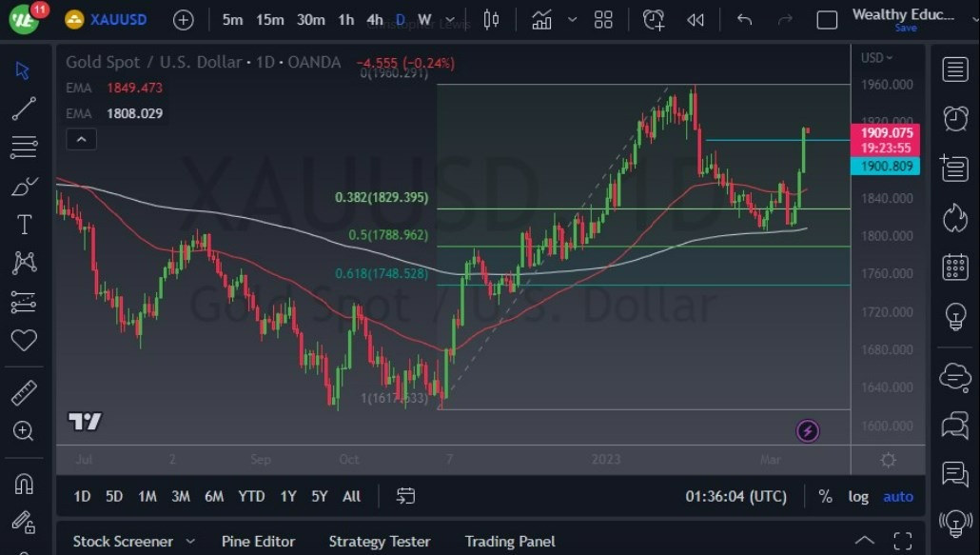Select the text annotation tool
Viewport: 980px width, 555px height.
tap(24, 225)
